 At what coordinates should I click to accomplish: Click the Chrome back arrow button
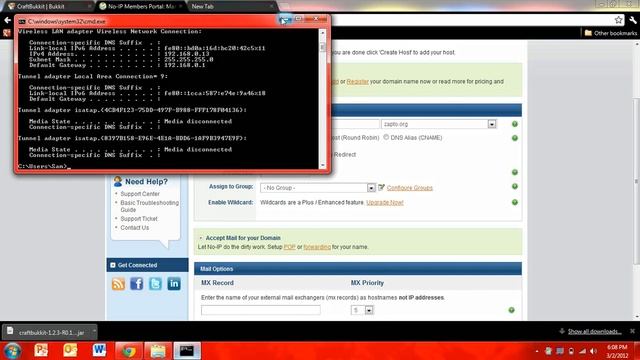click(x=7, y=20)
